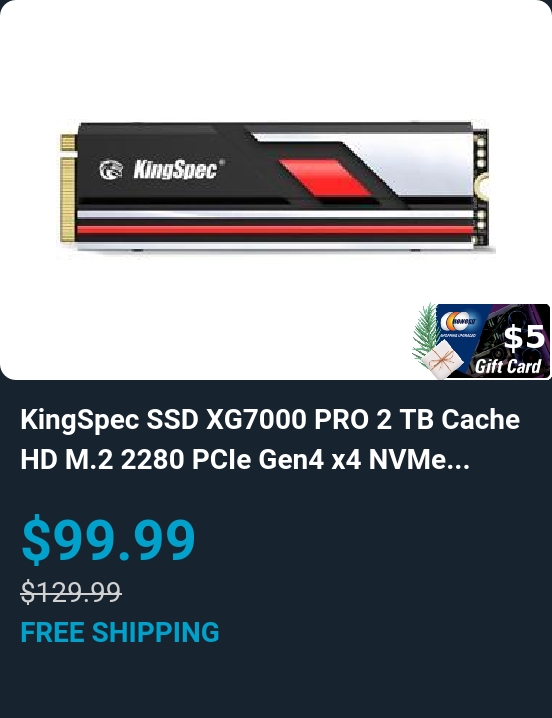Click the long red stripe along the SSD
The width and height of the screenshot is (552, 718).
(x=275, y=229)
